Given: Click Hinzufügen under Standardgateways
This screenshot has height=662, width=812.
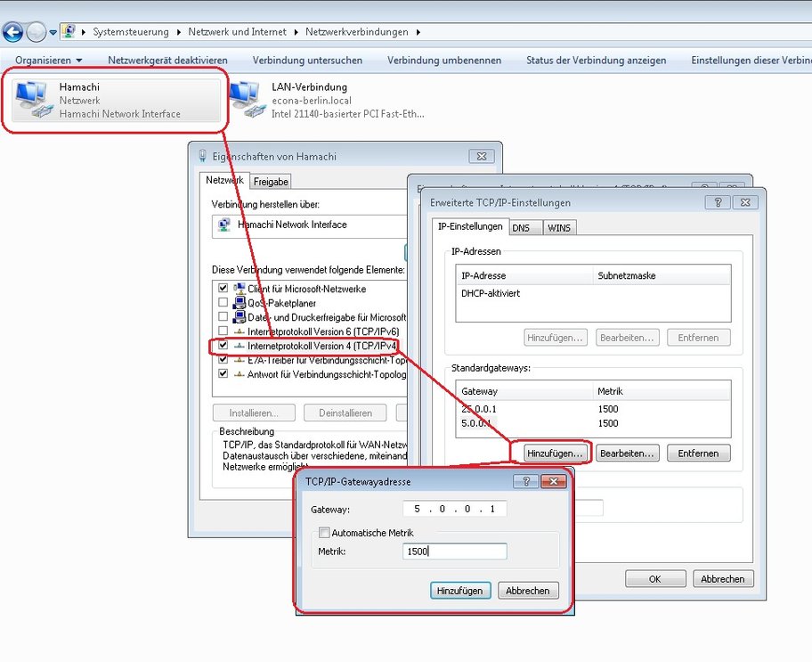Looking at the screenshot, I should [x=556, y=454].
